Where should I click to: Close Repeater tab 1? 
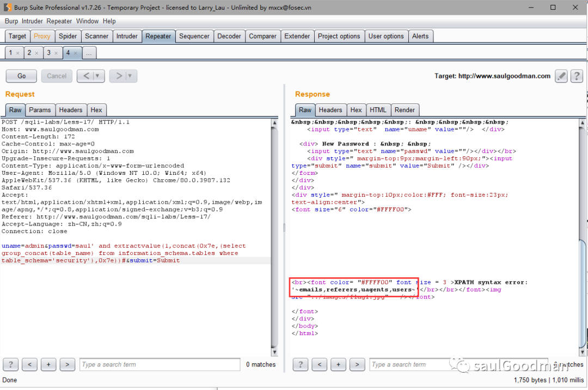tap(17, 53)
